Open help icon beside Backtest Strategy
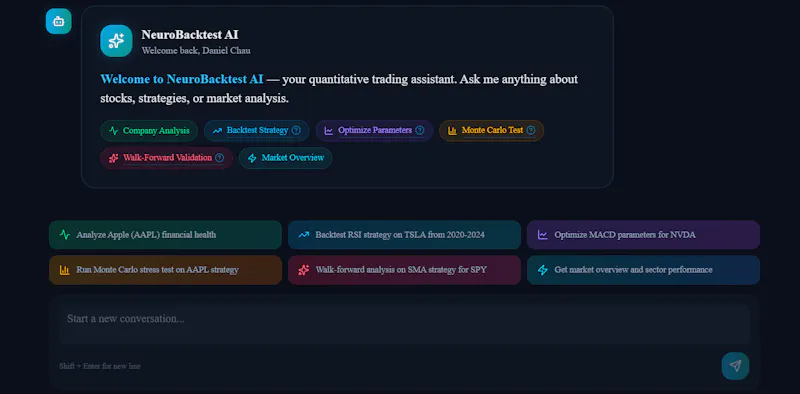The image size is (800, 394). (x=296, y=130)
